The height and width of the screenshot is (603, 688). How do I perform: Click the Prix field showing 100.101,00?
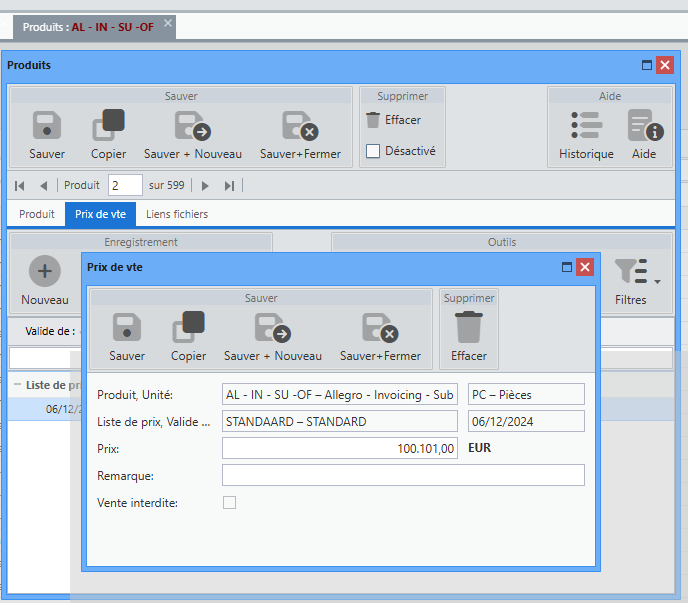point(340,448)
